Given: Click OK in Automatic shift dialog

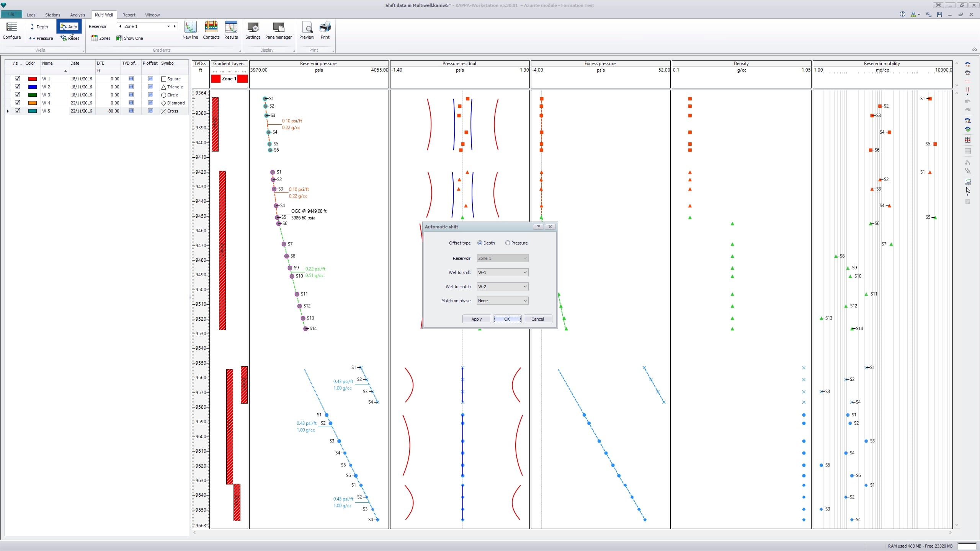Looking at the screenshot, I should (507, 319).
